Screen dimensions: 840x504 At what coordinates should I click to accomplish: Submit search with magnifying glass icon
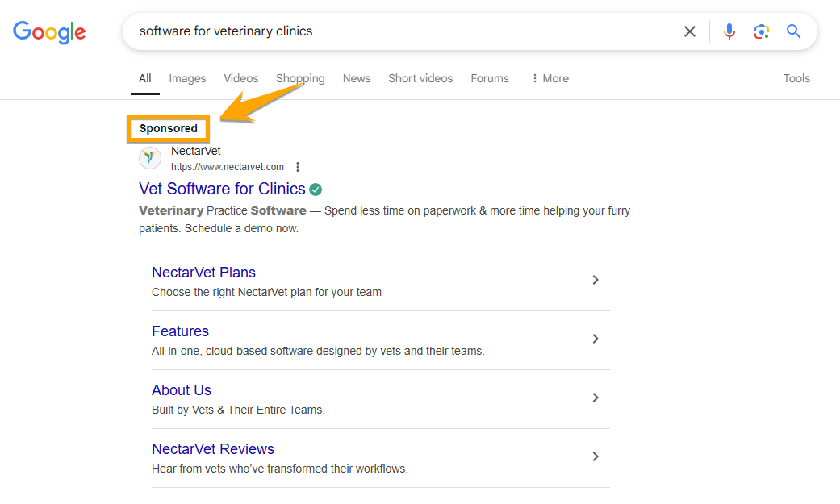793,31
